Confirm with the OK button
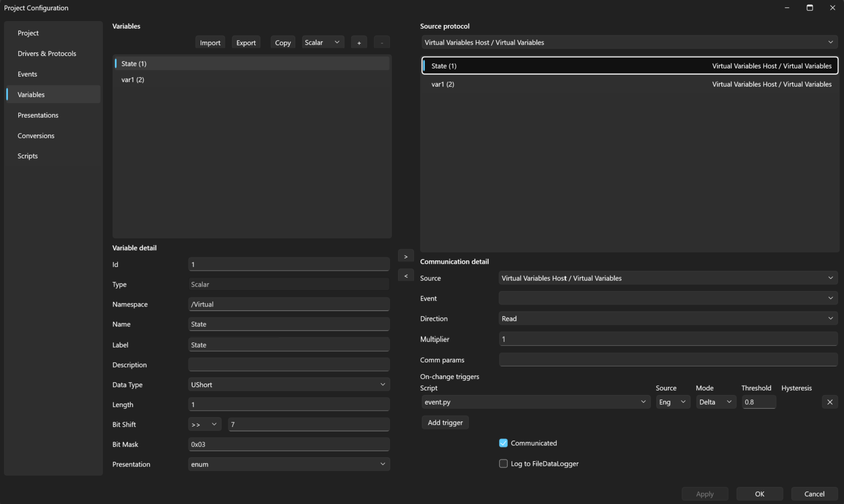 coord(759,494)
